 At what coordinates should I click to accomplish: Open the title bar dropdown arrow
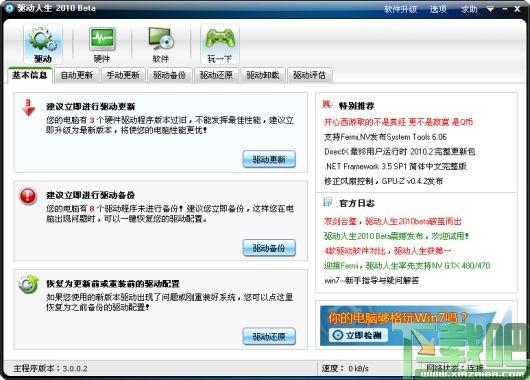point(490,9)
